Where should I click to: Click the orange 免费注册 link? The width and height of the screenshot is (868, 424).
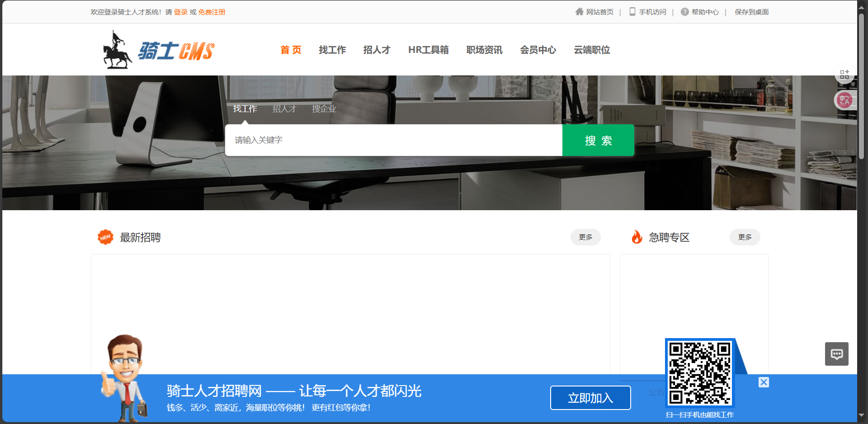(x=212, y=12)
